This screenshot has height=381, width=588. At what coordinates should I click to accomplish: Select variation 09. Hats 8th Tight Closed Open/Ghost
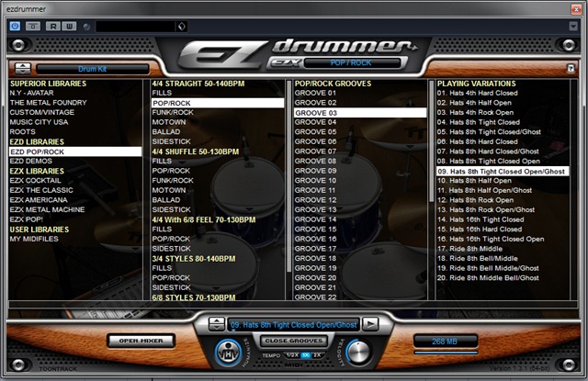[503, 171]
